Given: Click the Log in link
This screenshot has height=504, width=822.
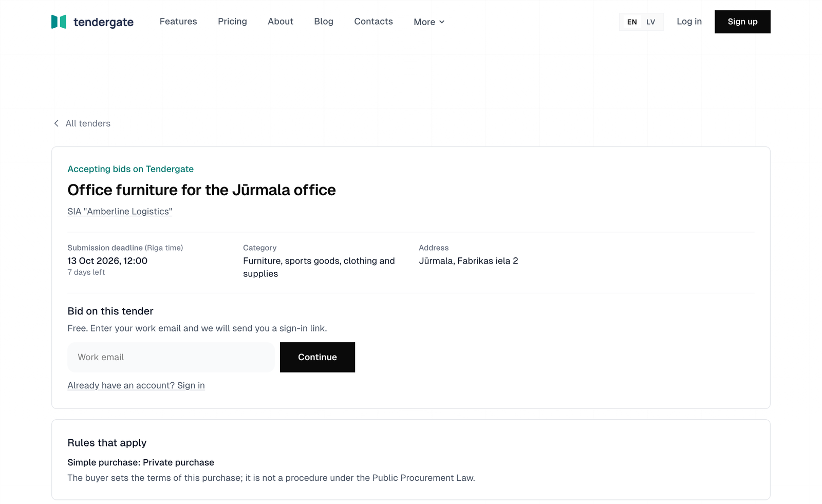Looking at the screenshot, I should [689, 22].
